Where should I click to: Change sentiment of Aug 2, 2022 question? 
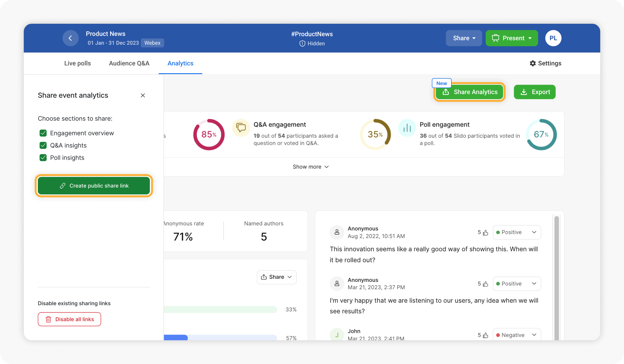(x=517, y=232)
